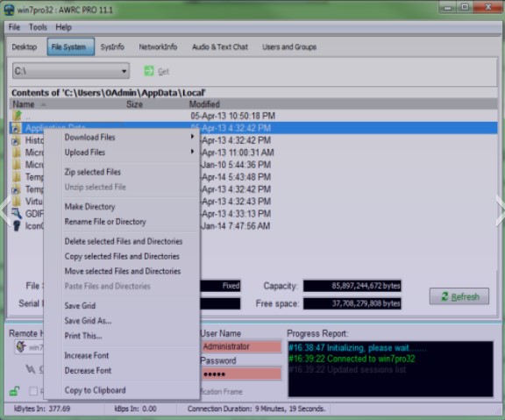Viewport: 505px width, 420px height.
Task: Click the IconC row file icon
Action: click(17, 225)
